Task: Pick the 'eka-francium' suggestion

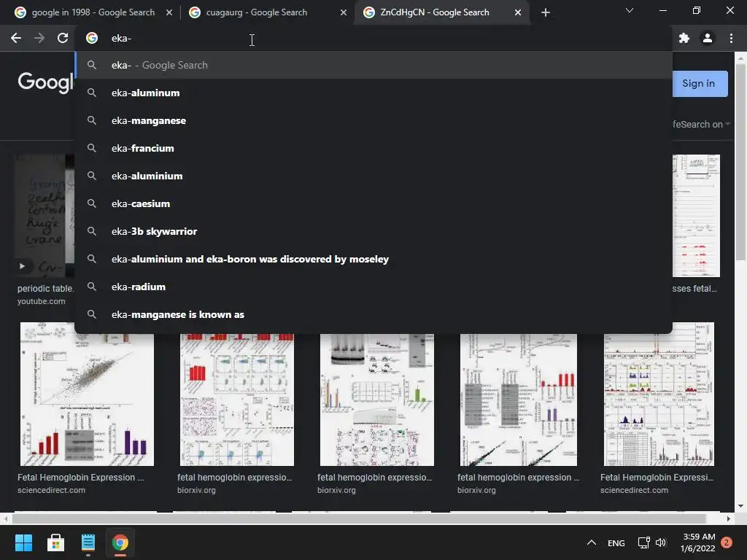Action: tap(373, 148)
